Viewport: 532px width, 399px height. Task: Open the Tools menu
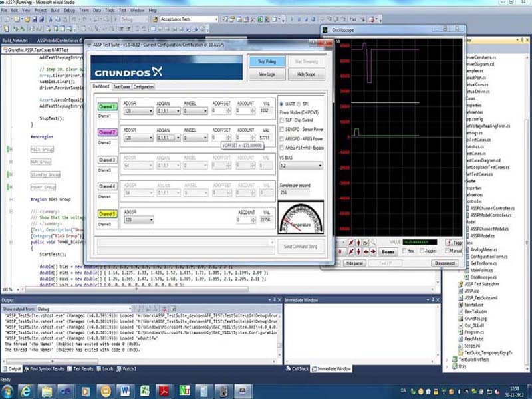click(x=110, y=11)
